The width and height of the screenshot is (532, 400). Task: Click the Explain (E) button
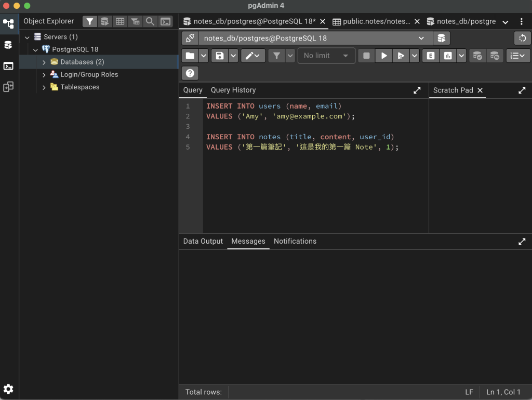pos(431,56)
